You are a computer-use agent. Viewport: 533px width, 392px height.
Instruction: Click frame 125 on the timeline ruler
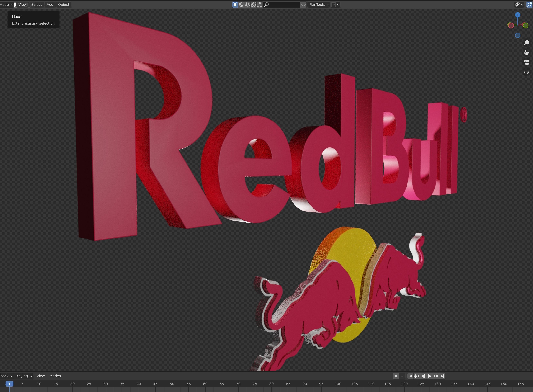tap(421, 384)
